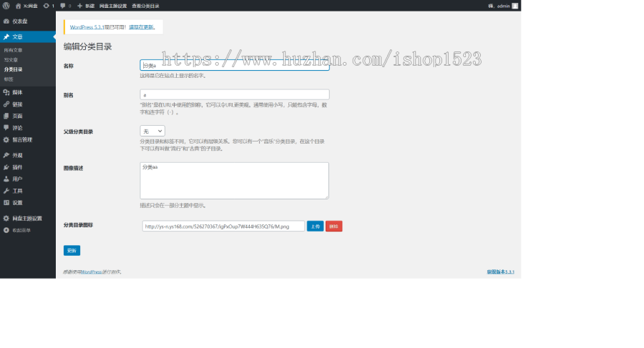Click the blue 上传 upload button
The image size is (644, 348).
(315, 227)
